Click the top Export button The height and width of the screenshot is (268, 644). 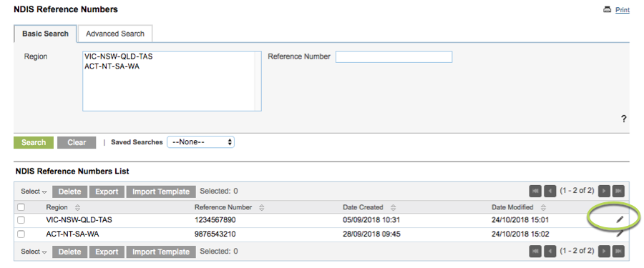(x=107, y=192)
